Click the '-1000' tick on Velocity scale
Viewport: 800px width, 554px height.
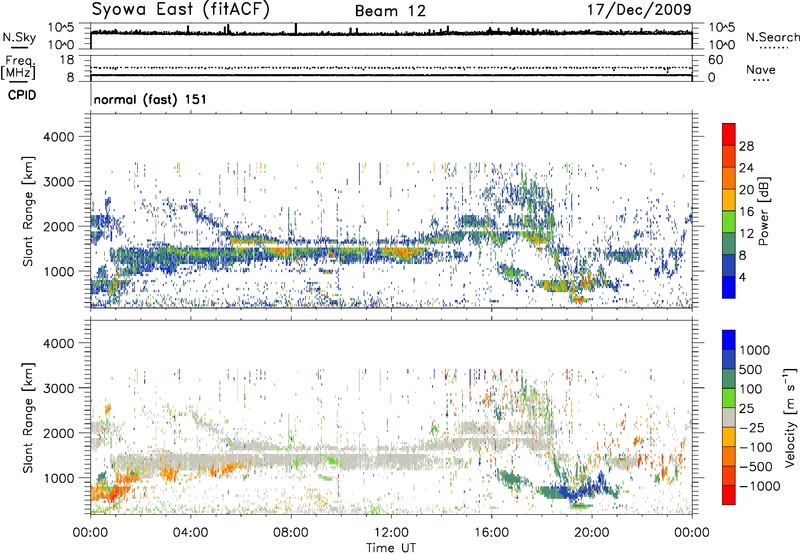pyautogui.click(x=759, y=486)
